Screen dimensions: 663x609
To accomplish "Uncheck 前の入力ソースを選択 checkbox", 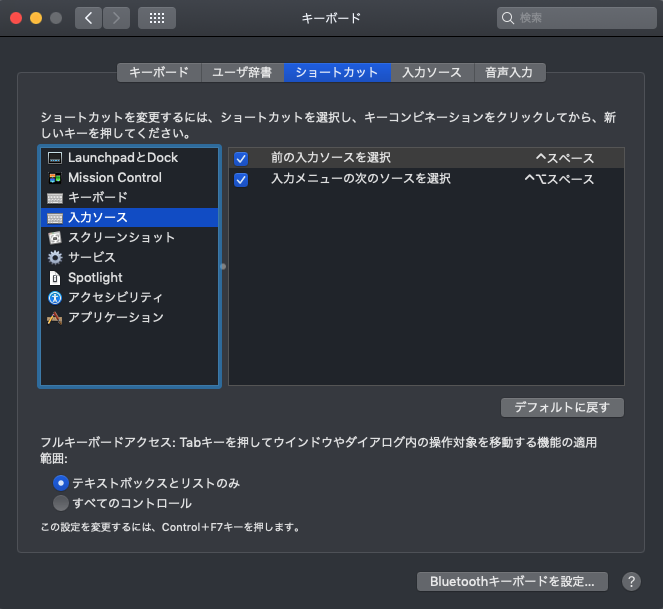I will pos(241,159).
